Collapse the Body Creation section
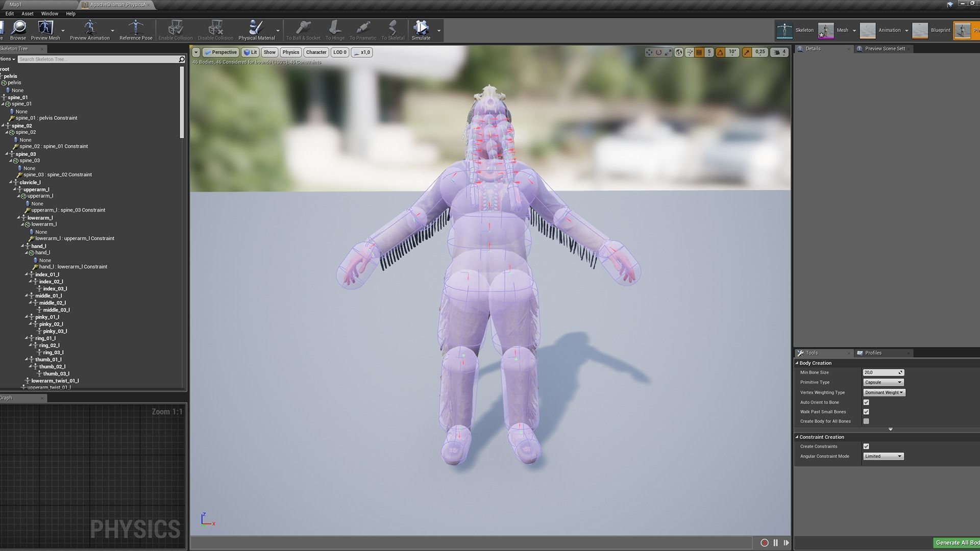The image size is (980, 551). pyautogui.click(x=797, y=363)
